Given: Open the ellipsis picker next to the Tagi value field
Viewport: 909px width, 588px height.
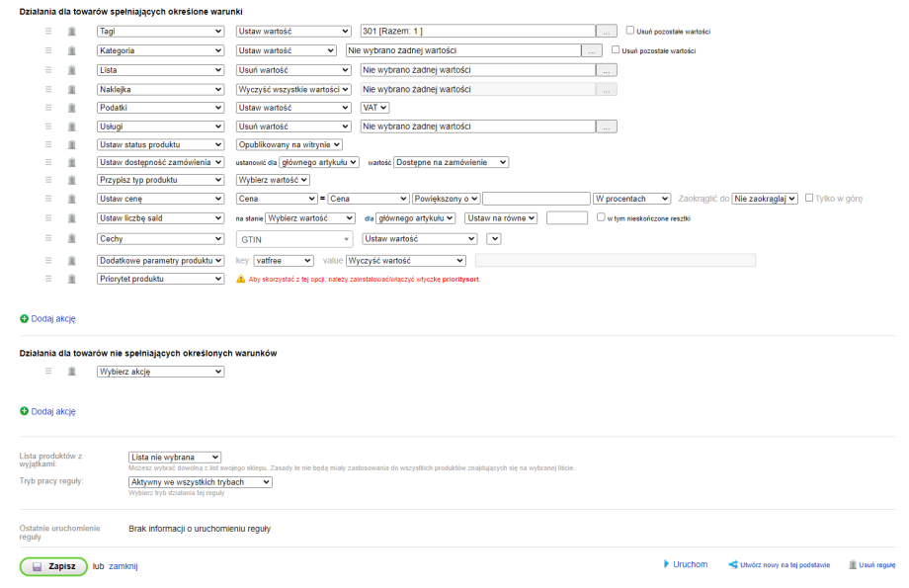Looking at the screenshot, I should click(608, 32).
